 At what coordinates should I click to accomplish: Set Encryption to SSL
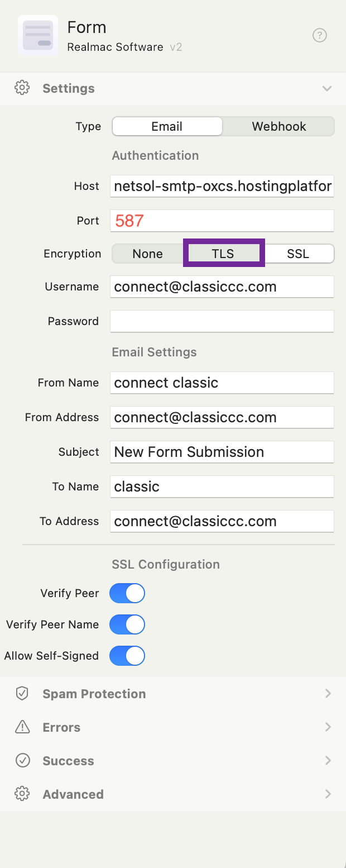coord(298,254)
